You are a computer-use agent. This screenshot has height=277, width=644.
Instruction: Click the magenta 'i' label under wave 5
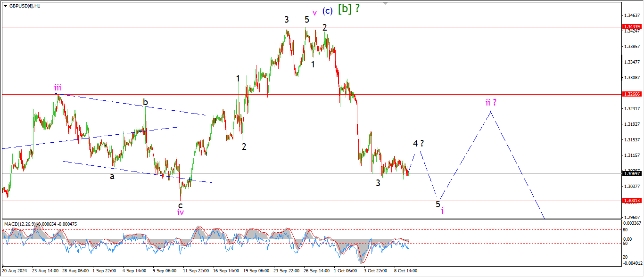coord(442,211)
